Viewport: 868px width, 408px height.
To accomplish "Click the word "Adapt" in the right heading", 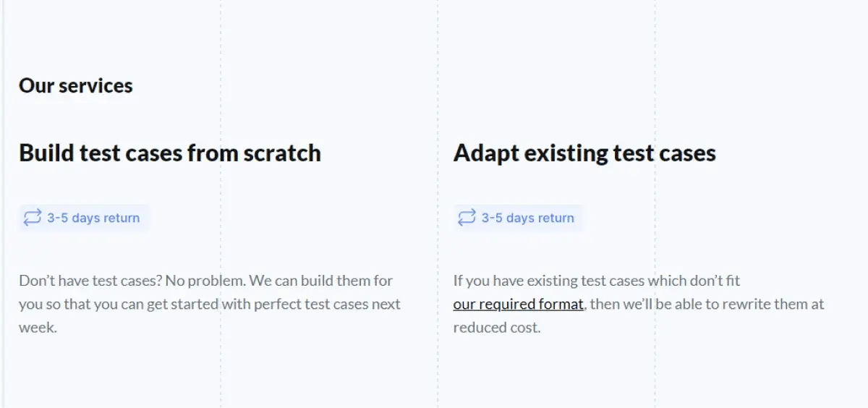I will pyautogui.click(x=486, y=153).
